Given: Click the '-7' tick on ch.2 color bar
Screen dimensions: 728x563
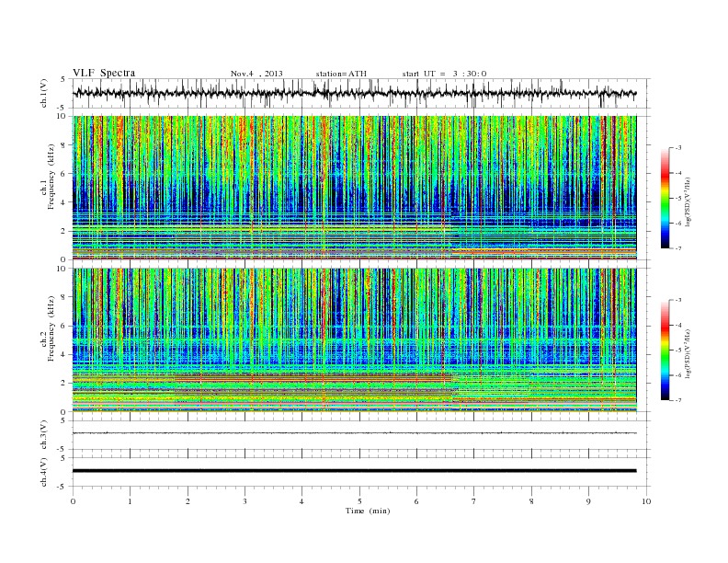Looking at the screenshot, I should (x=677, y=400).
